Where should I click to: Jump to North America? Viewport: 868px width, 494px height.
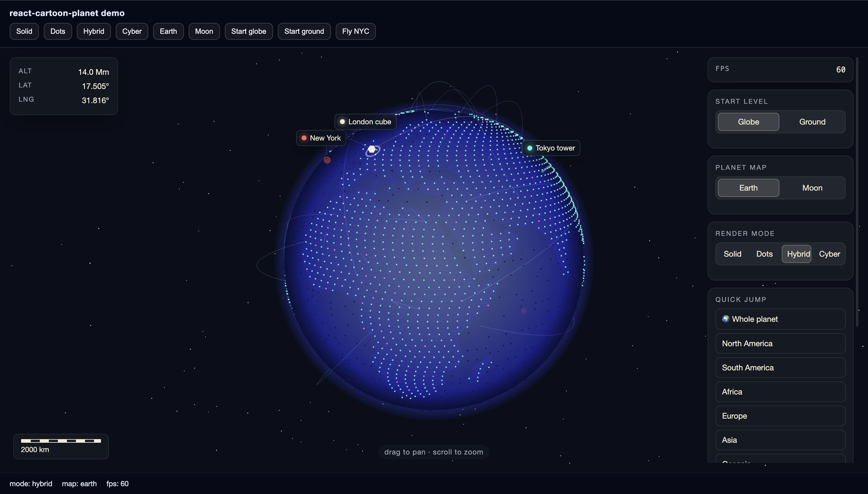[780, 343]
